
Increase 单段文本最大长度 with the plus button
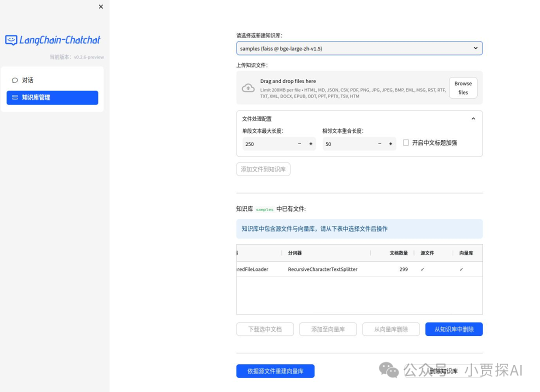[310, 144]
